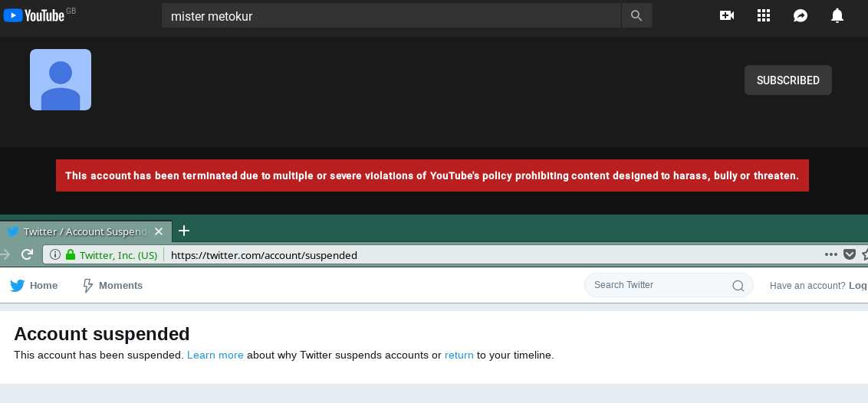This screenshot has height=403, width=868.
Task: Show site information via the info icon
Action: [54, 255]
